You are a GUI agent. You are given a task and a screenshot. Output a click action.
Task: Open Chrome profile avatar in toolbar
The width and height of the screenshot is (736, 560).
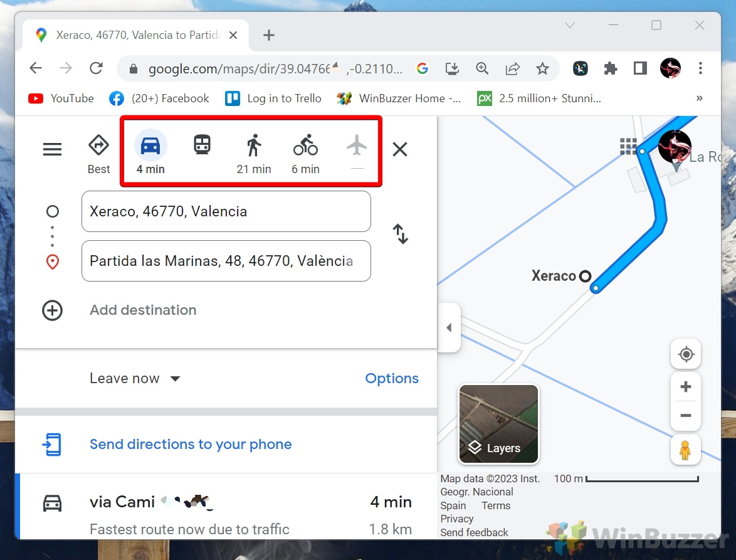670,68
